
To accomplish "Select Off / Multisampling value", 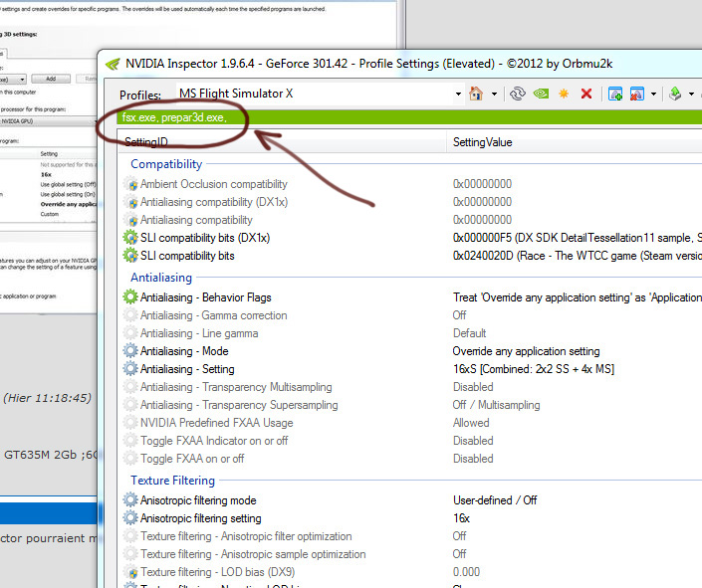I will (x=496, y=405).
